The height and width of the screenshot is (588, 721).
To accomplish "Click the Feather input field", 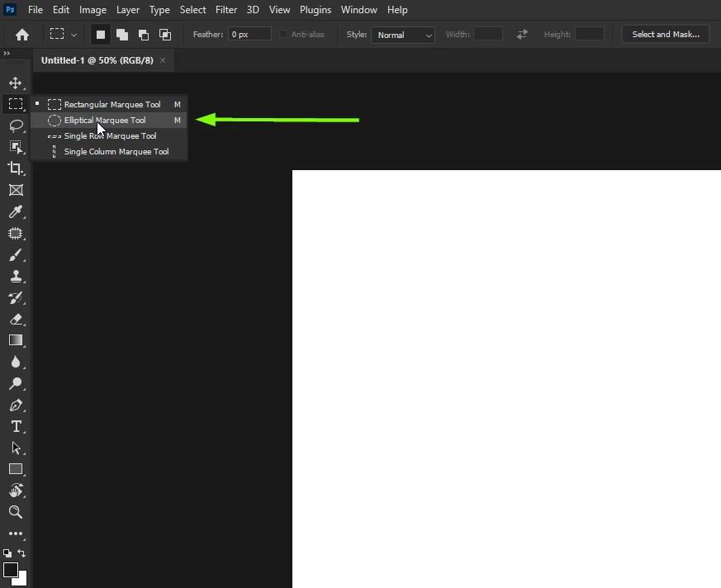I will [x=249, y=34].
